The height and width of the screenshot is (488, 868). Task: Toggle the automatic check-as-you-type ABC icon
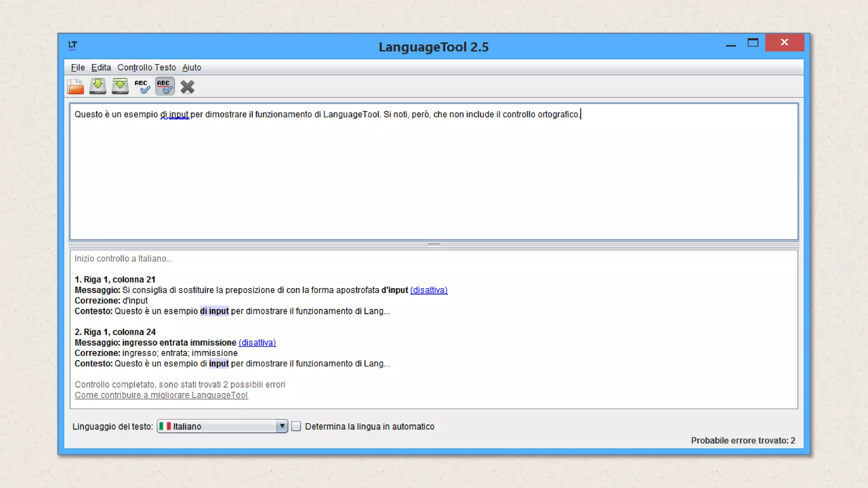coord(165,86)
